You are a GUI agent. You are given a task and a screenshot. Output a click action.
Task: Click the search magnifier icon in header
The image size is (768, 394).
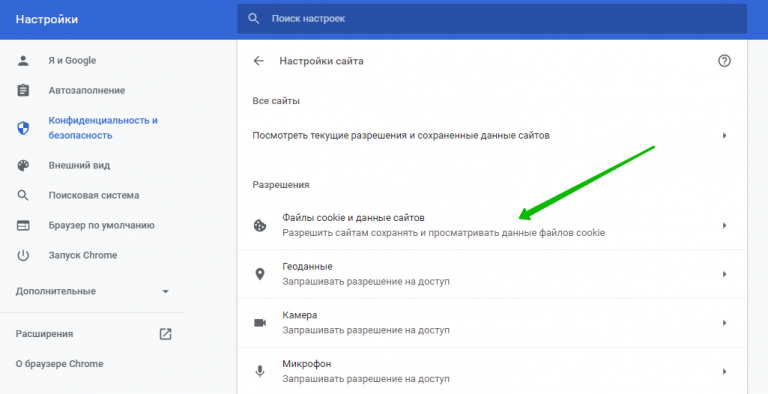(x=253, y=19)
